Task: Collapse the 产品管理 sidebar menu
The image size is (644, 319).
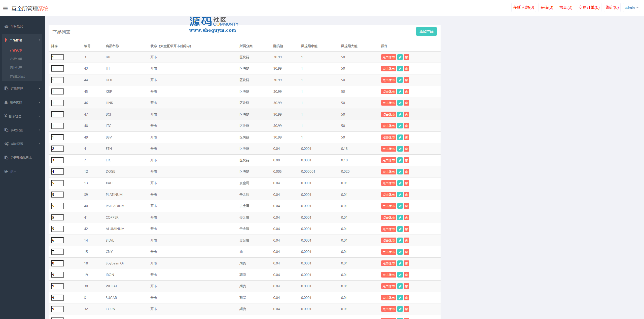Action: tap(22, 40)
